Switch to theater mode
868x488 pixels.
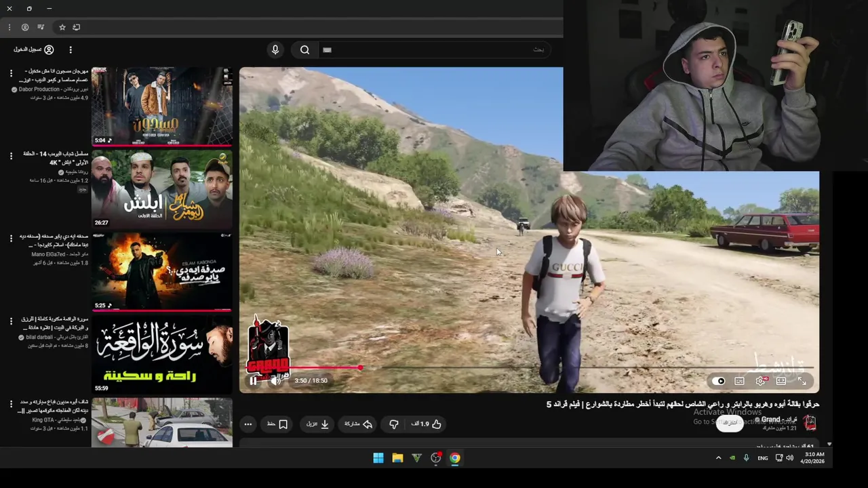coord(781,381)
